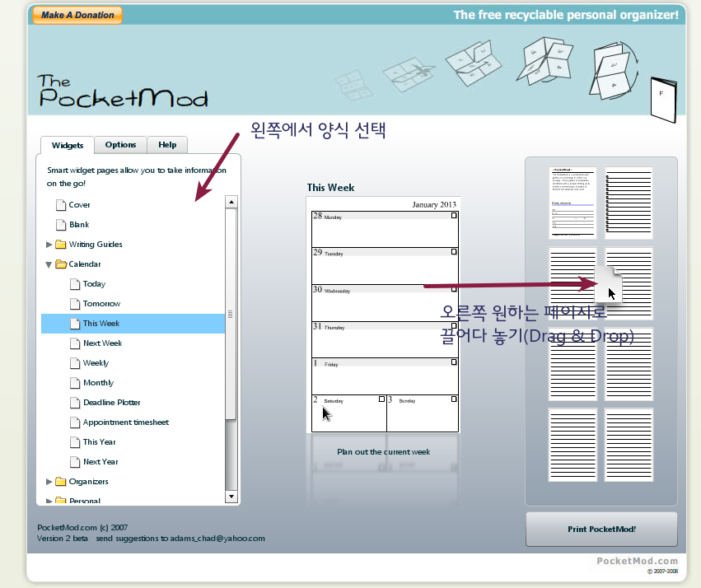The height and width of the screenshot is (588, 701).
Task: Tick the checkbox for 2 Saturday
Action: (x=381, y=399)
